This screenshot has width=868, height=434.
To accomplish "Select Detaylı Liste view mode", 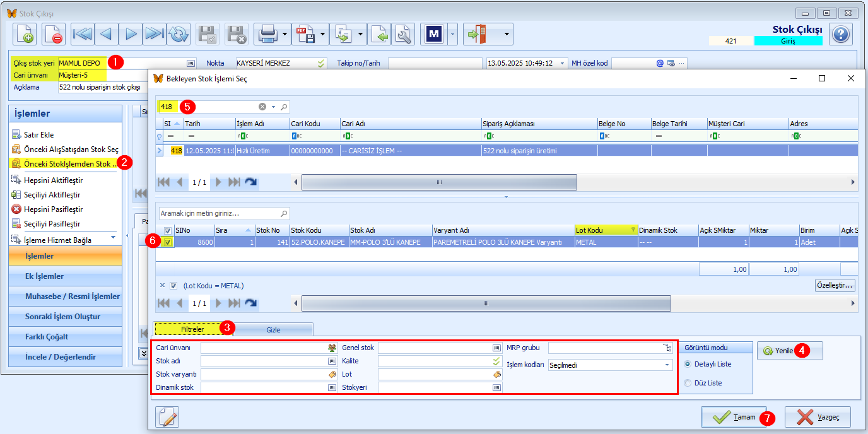I will [x=688, y=364].
